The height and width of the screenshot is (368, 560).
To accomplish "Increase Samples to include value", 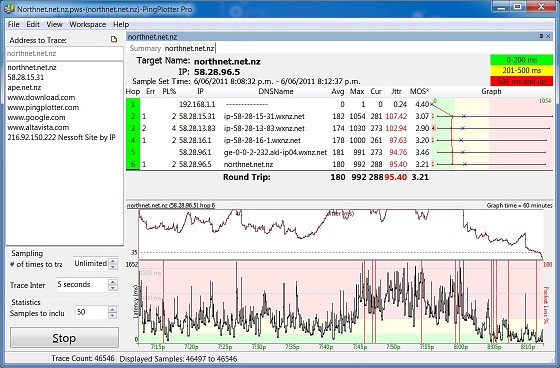I will click(x=113, y=309).
